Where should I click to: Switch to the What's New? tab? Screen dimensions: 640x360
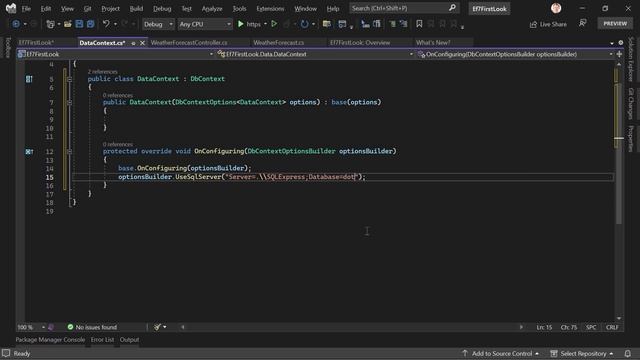click(433, 42)
